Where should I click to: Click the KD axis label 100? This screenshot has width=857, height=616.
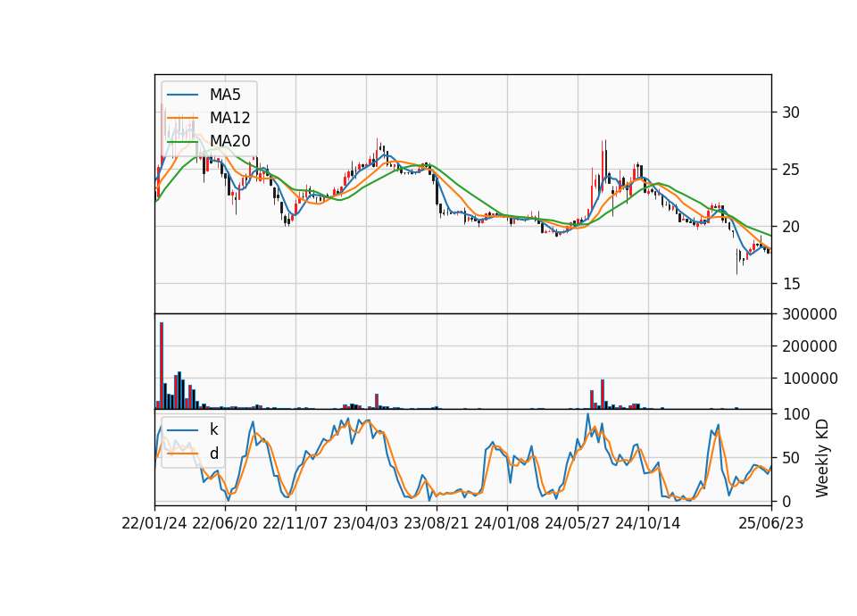point(796,414)
